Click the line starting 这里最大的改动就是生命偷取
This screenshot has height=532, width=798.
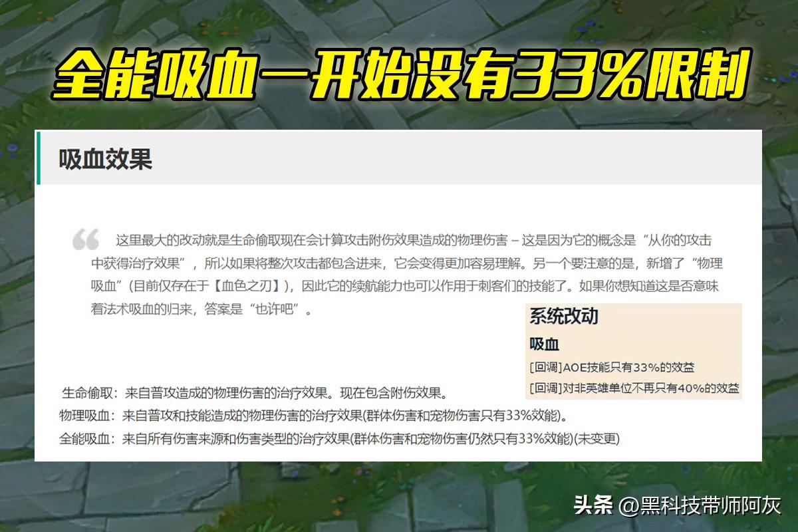[414, 240]
